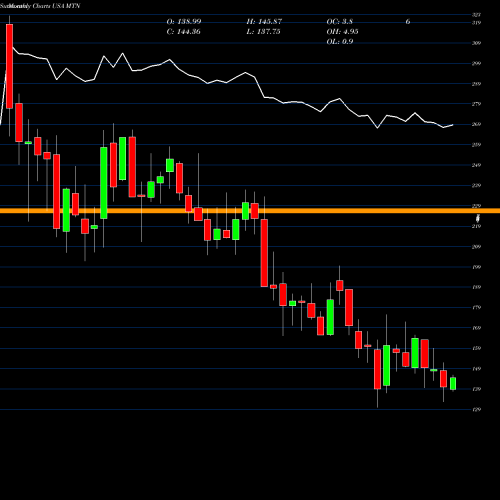500x500 pixels.
Task: Click the 179 price axis label
Action: click(x=476, y=307)
